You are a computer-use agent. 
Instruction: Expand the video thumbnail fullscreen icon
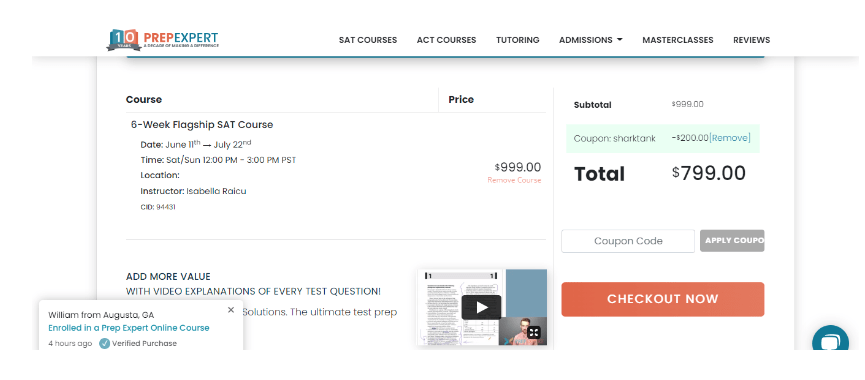coord(533,332)
